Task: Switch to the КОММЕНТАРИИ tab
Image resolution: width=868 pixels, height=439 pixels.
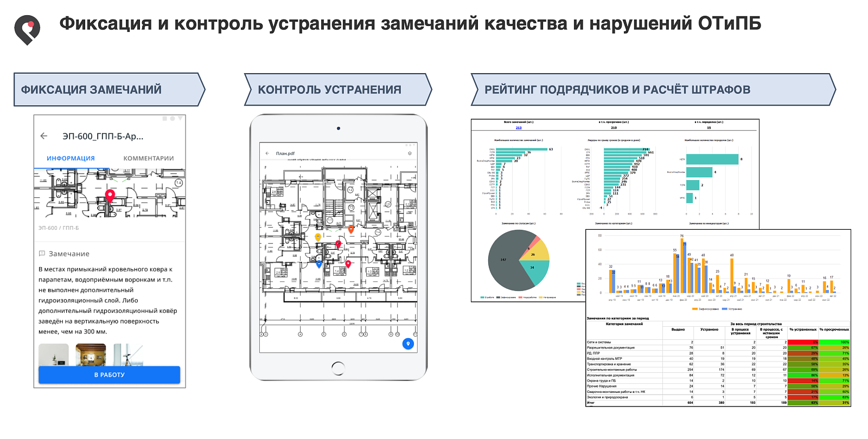Action: tap(149, 158)
